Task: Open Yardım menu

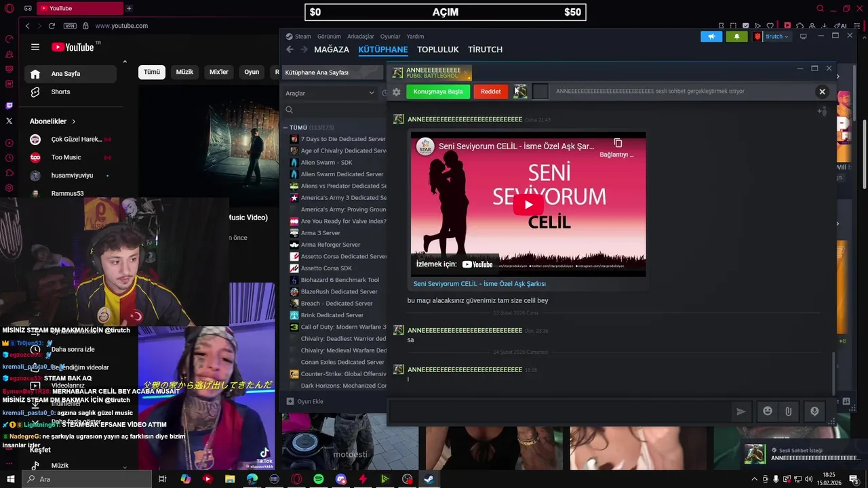Action: 415,37
